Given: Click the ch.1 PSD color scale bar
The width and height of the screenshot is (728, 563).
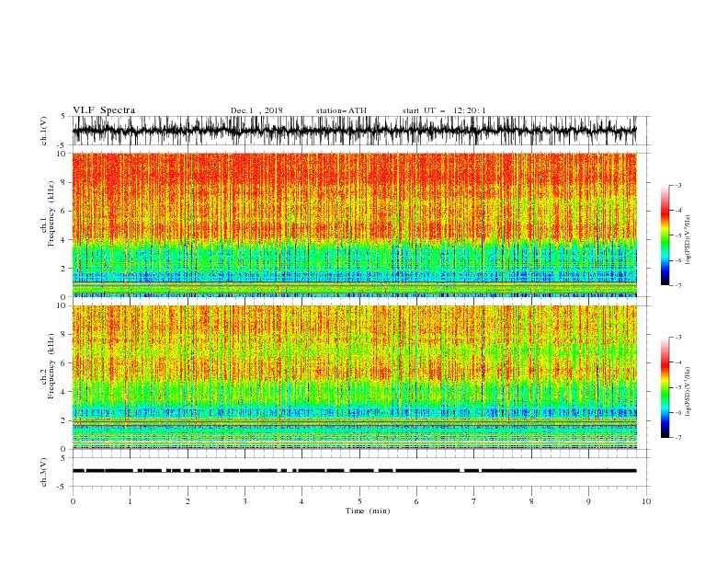Looking at the screenshot, I should click(x=665, y=236).
